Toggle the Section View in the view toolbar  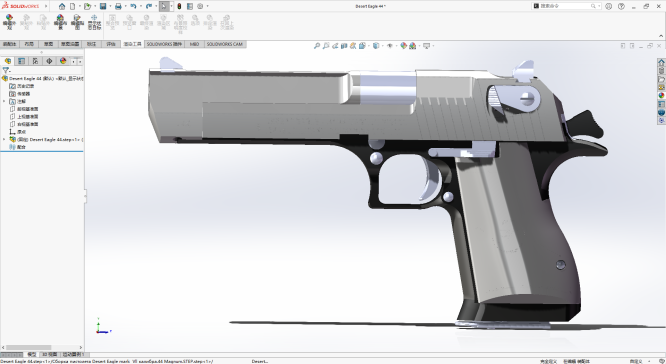click(x=344, y=46)
